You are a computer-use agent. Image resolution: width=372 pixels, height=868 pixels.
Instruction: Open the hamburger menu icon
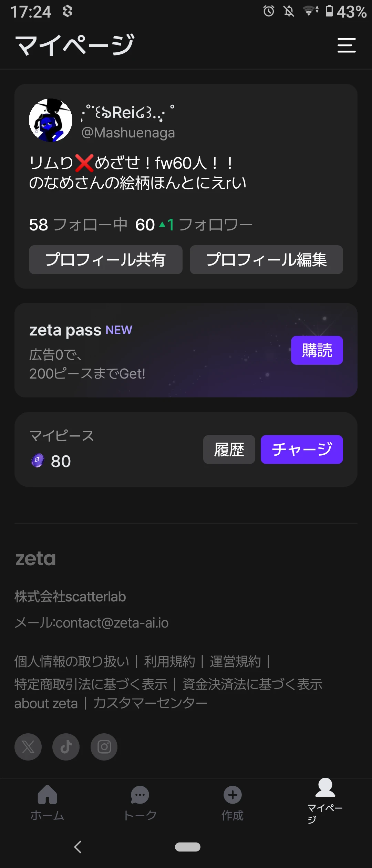[x=346, y=45]
